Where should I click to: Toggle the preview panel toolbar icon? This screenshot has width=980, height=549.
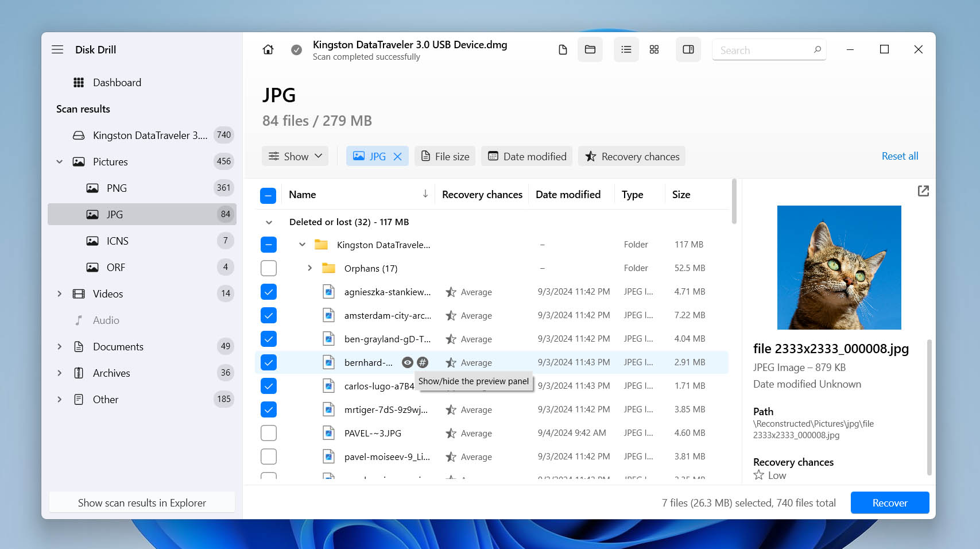coord(688,50)
